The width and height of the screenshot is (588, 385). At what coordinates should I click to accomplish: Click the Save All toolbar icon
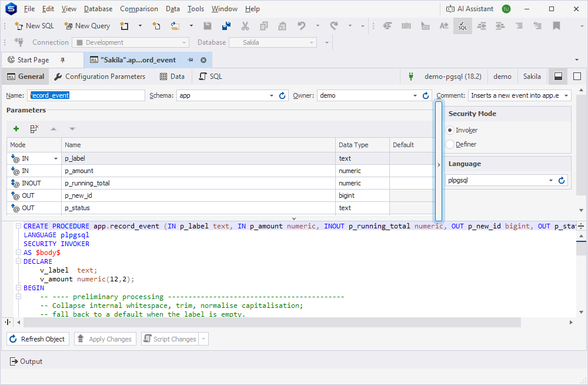pyautogui.click(x=226, y=25)
